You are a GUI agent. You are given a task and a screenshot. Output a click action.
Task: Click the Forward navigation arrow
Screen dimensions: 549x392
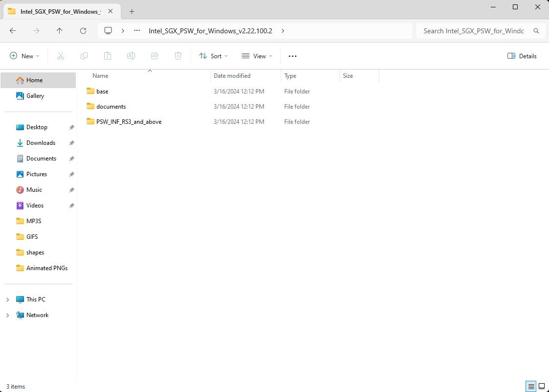point(36,31)
